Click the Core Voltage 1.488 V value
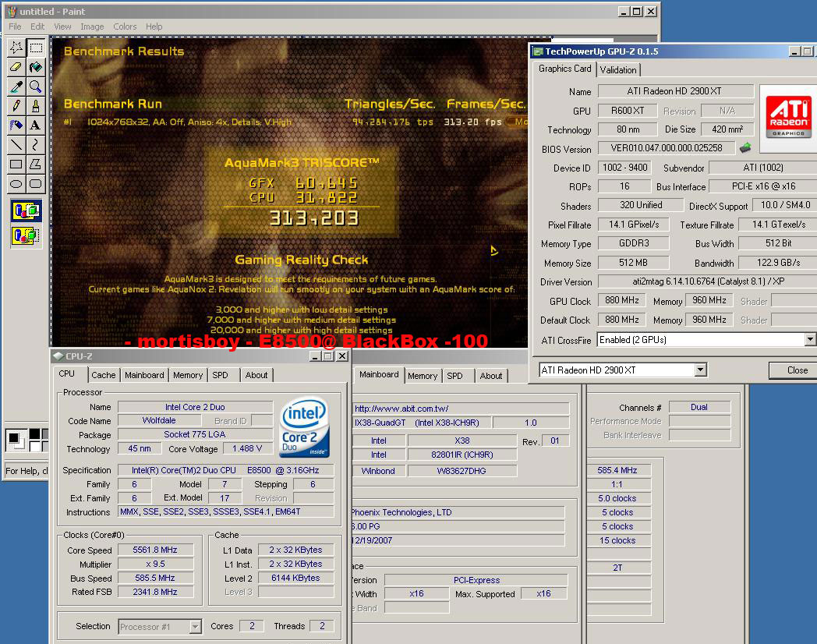 point(248,448)
